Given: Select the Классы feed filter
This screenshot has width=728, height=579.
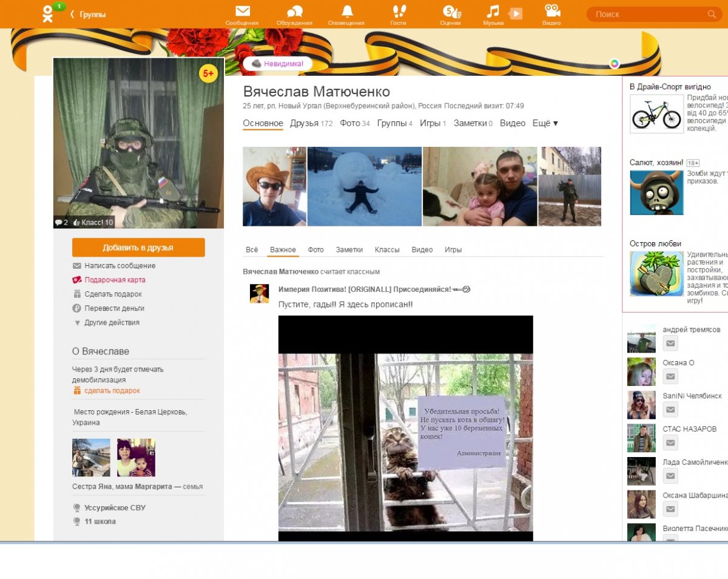Looking at the screenshot, I should click(387, 249).
